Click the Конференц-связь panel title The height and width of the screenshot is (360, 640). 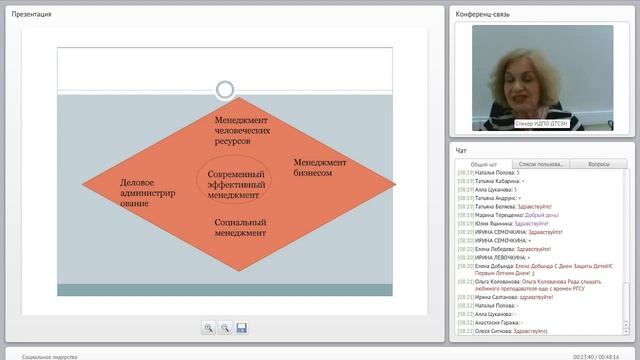pos(482,14)
